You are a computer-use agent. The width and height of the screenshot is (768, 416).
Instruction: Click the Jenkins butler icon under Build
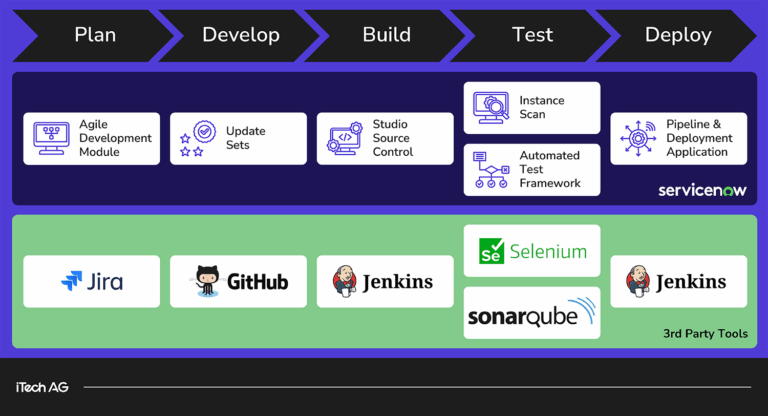[x=345, y=281]
